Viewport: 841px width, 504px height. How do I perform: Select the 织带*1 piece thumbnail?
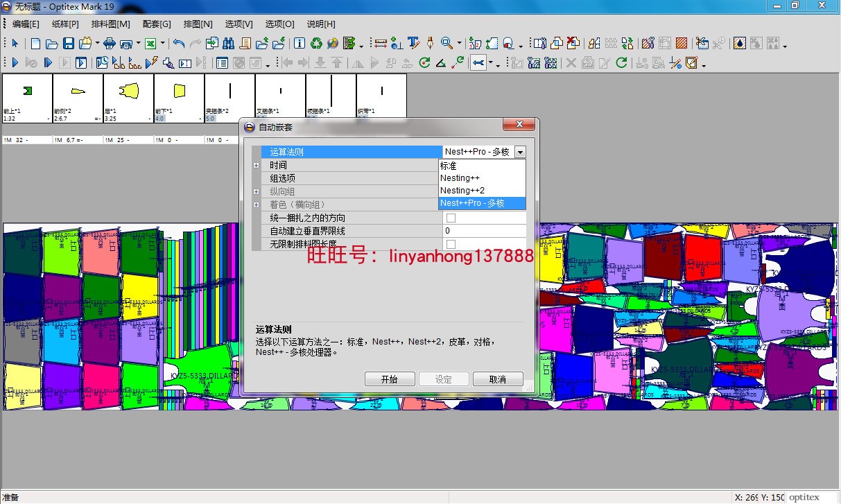[381, 98]
